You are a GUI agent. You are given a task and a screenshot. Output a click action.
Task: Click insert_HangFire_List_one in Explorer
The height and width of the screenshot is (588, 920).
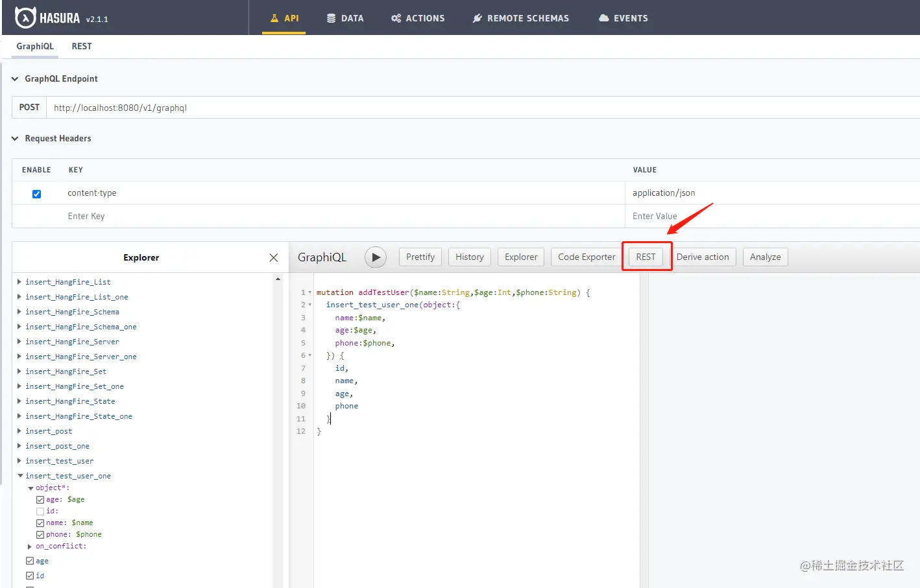coord(77,297)
